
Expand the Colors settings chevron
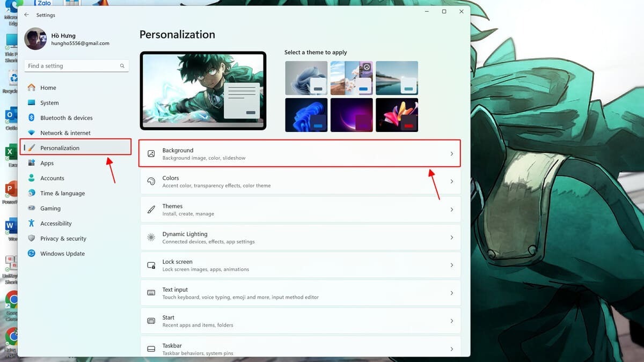coord(451,182)
